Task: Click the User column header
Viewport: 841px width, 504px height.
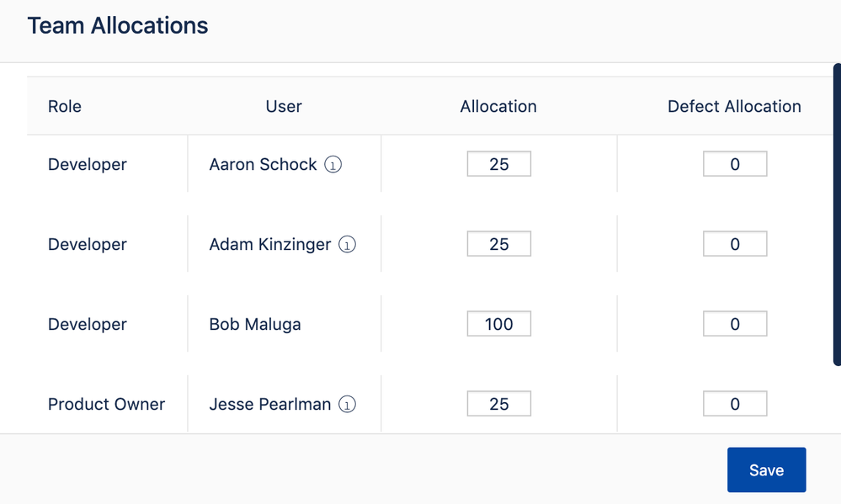Action: tap(283, 106)
